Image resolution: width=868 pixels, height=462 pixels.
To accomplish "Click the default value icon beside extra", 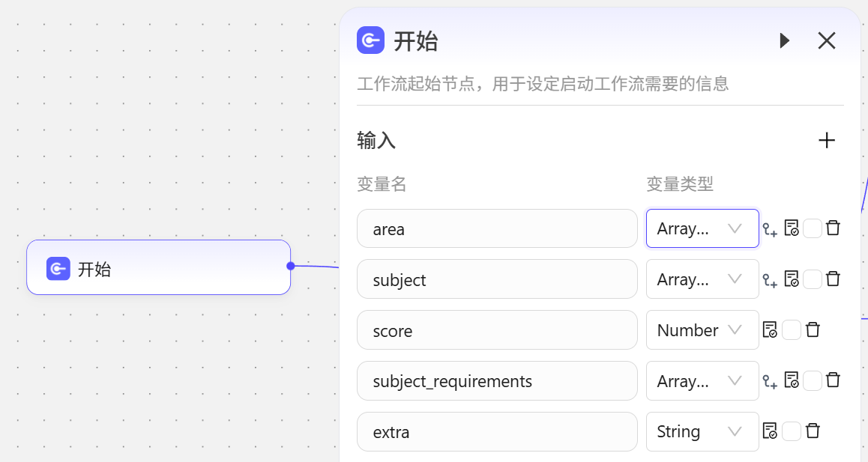I will (x=770, y=431).
